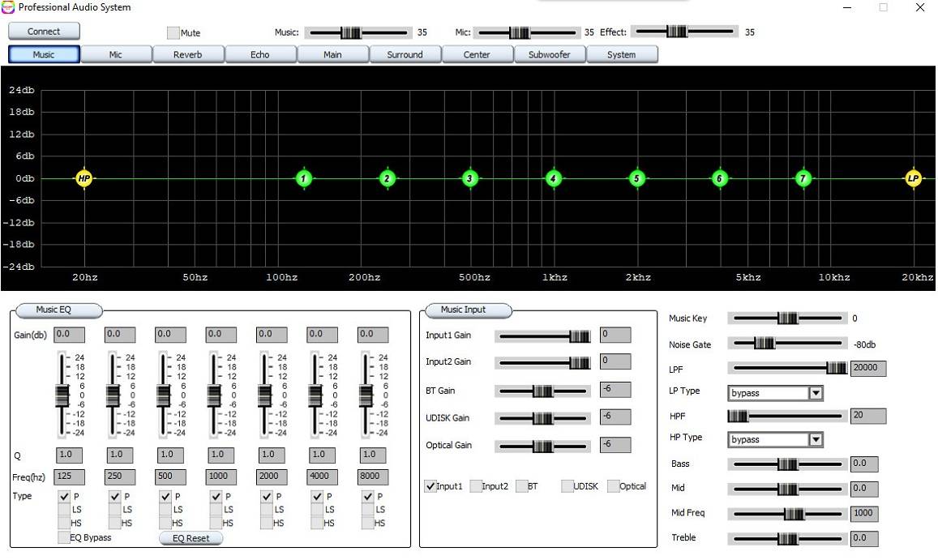Check the LS type for the 1000 Hz band
938x560 pixels.
216,510
